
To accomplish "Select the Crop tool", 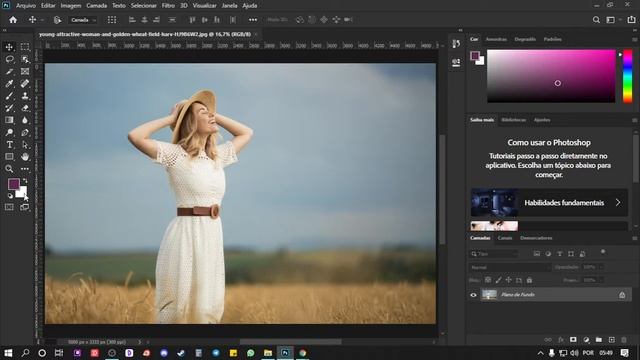I will (9, 71).
